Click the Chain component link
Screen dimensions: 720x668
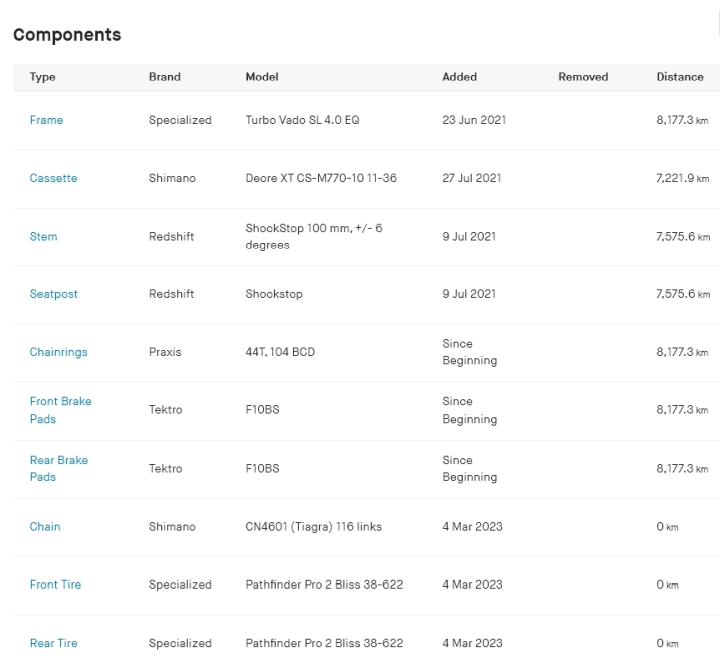pos(45,527)
